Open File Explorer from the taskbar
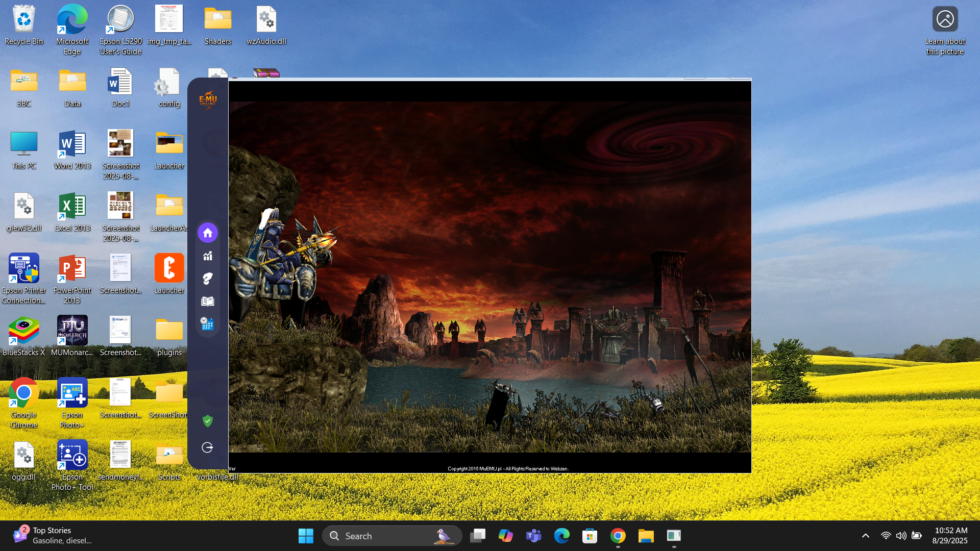 pos(646,536)
